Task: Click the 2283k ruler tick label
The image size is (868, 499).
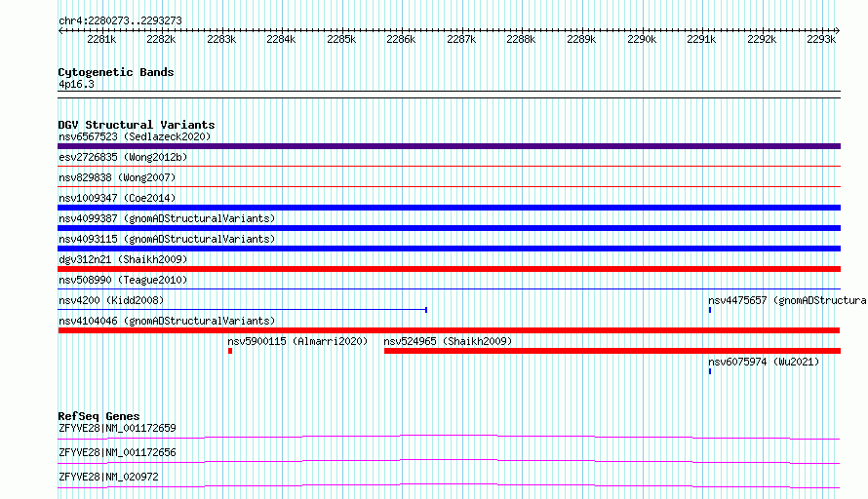Action: point(221,39)
